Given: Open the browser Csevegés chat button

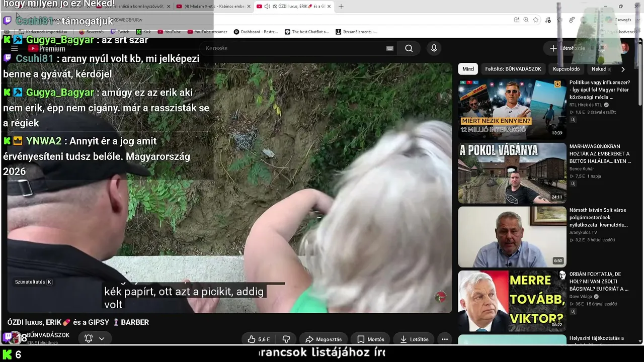Looking at the screenshot, I should pyautogui.click(x=618, y=20).
